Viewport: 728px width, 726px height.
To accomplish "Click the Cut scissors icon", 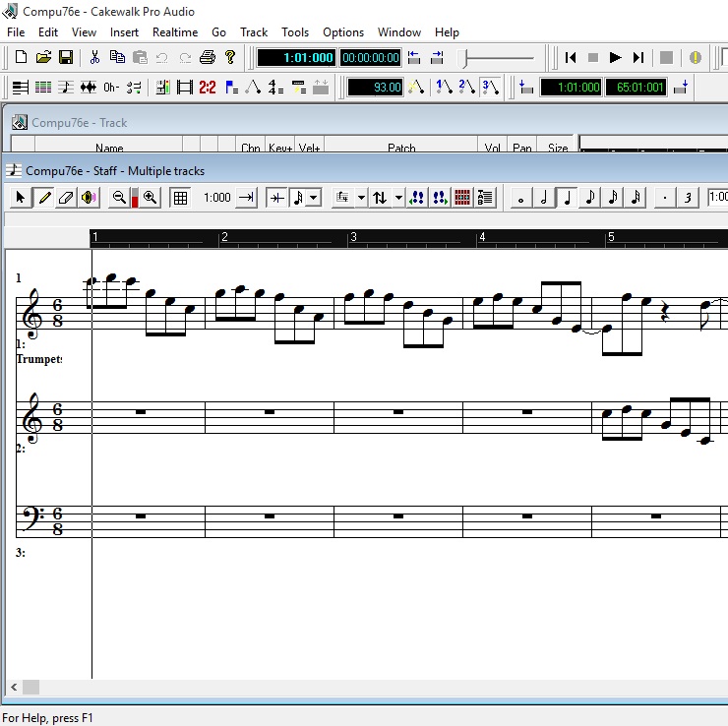I will pyautogui.click(x=94, y=58).
